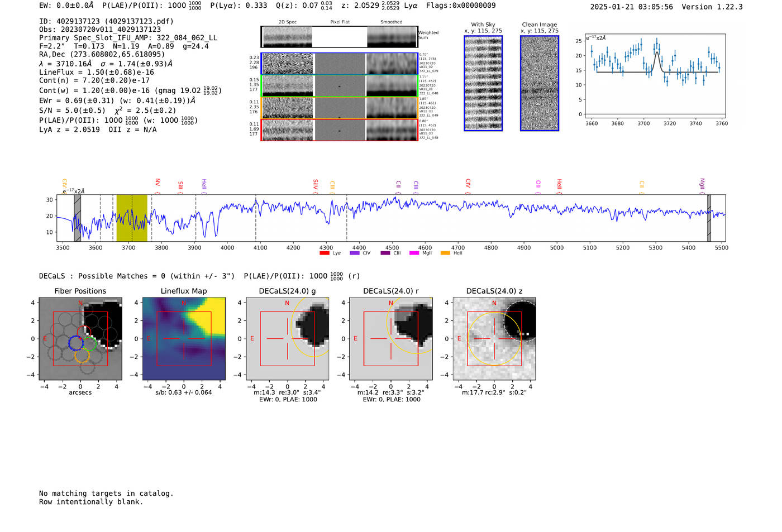This screenshot has width=782, height=532.
Task: Select the blue-bordered 2D spectrum row
Action: pos(340,64)
